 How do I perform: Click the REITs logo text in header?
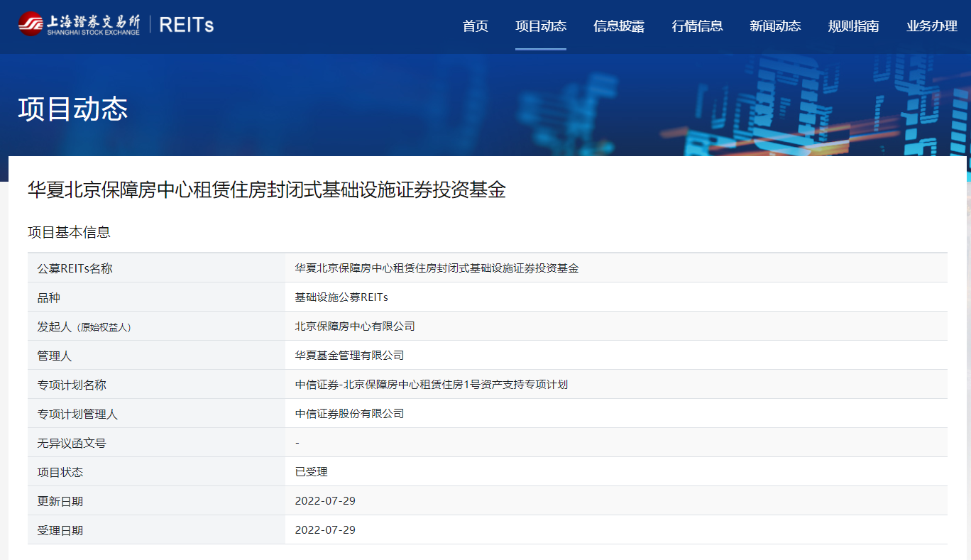(187, 25)
